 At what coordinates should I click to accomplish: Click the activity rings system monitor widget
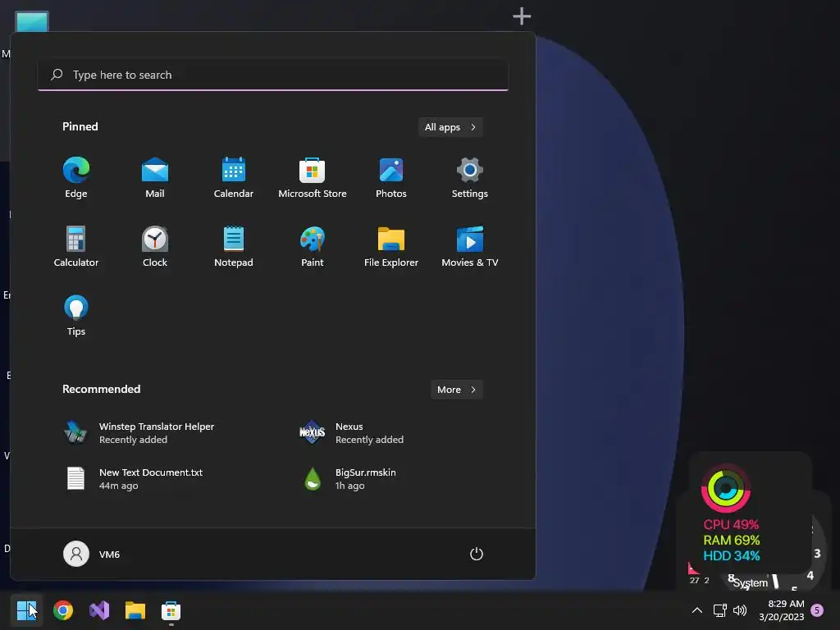[x=726, y=489]
